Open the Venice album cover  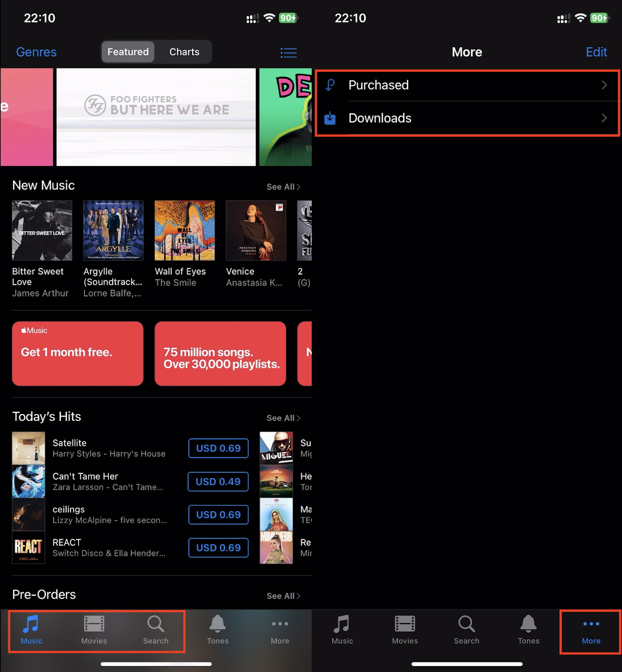point(256,231)
